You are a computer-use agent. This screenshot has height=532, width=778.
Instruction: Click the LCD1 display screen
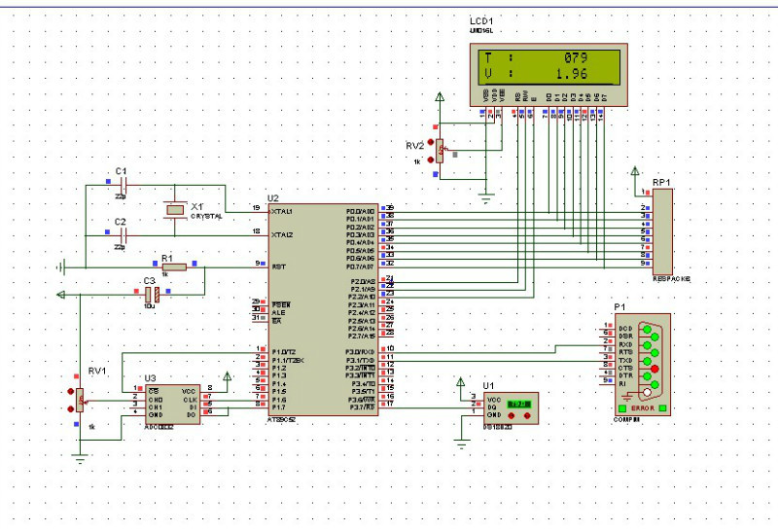549,66
